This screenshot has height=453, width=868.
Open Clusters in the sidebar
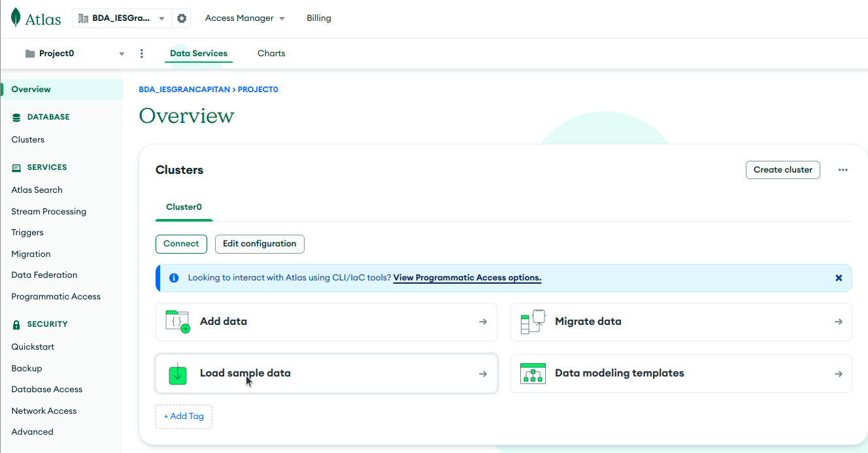[x=28, y=140]
